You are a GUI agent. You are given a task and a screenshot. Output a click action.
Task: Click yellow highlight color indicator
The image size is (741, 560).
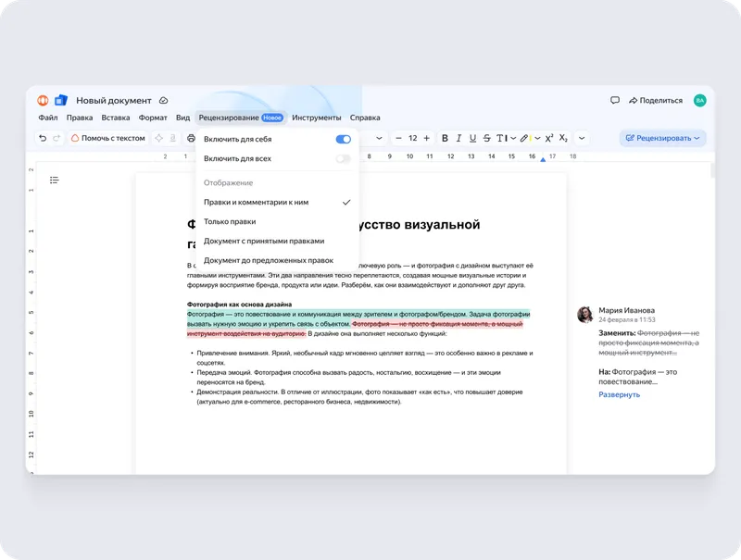click(530, 138)
